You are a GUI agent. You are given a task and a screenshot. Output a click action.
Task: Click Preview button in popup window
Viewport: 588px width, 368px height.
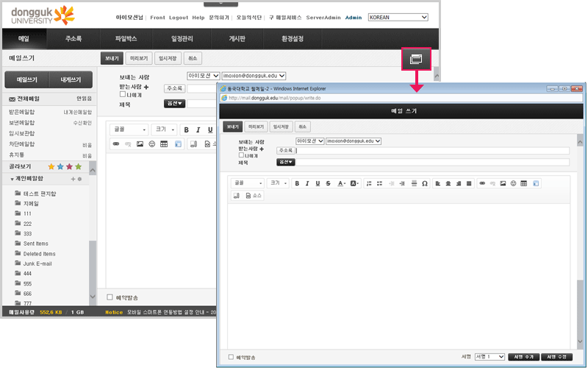256,127
